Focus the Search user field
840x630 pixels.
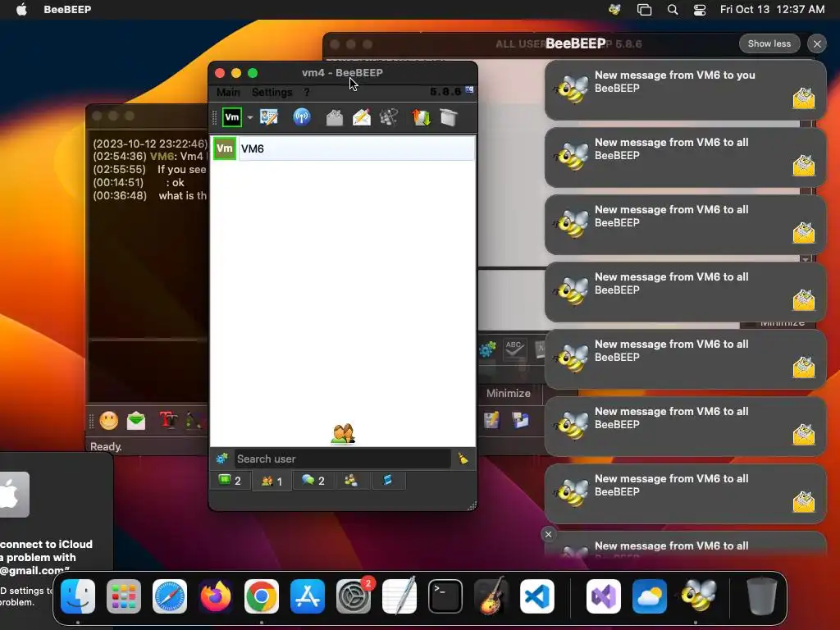(x=342, y=459)
